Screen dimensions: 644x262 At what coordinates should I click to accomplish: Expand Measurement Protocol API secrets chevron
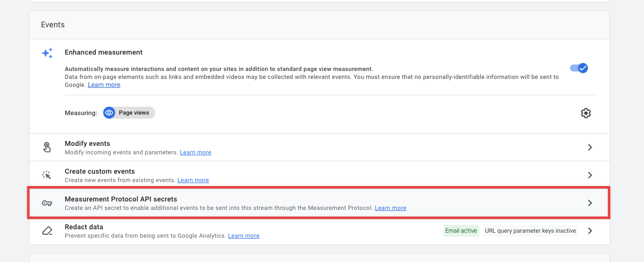point(590,203)
